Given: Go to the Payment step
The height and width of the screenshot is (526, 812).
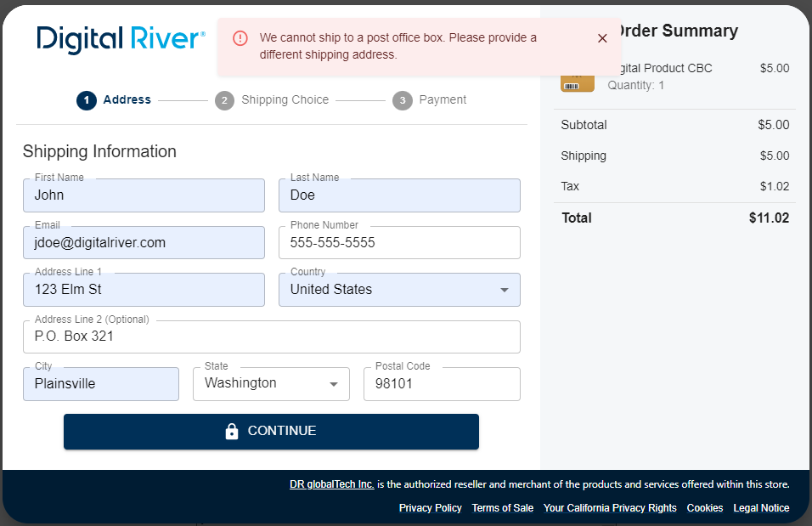Looking at the screenshot, I should pyautogui.click(x=443, y=100).
